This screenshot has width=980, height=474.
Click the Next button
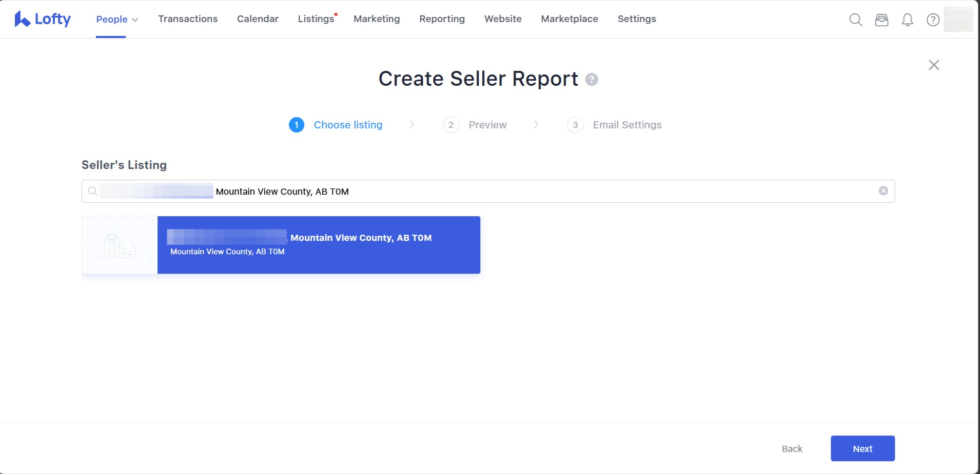click(x=863, y=448)
